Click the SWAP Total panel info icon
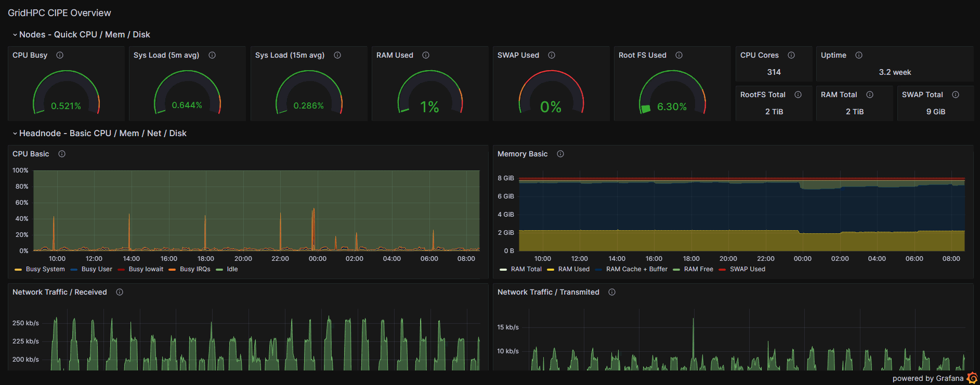 pyautogui.click(x=956, y=95)
